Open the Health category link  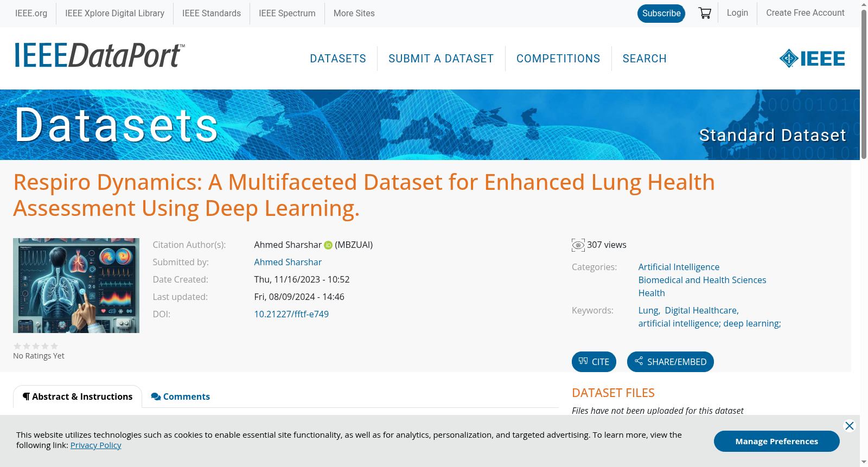(652, 293)
